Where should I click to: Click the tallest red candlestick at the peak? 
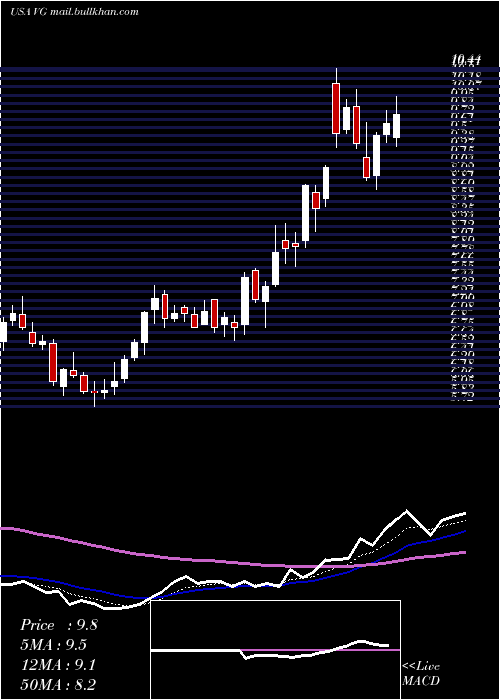(336, 108)
